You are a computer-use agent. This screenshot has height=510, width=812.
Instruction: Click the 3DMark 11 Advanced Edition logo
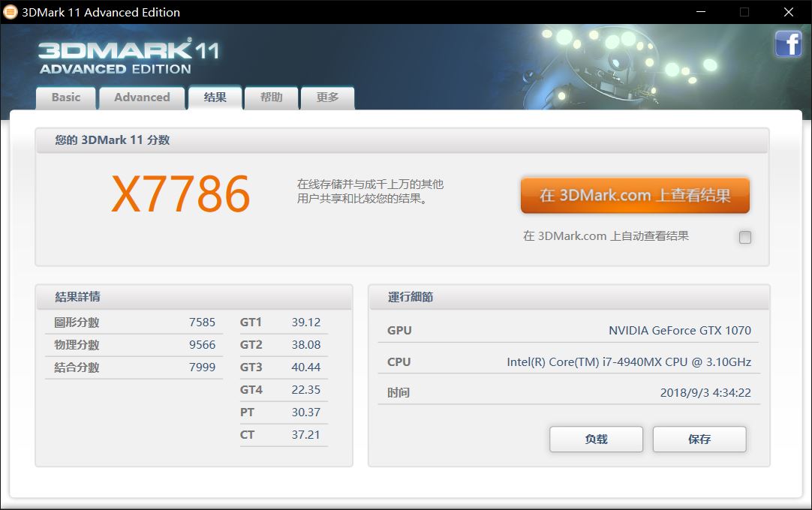tap(128, 56)
